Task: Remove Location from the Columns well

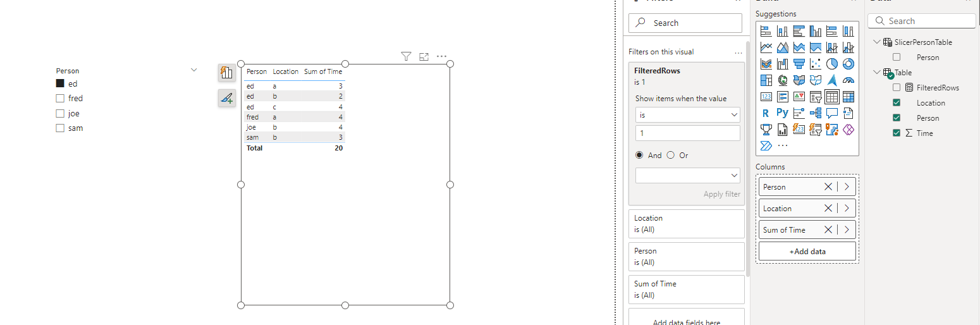Action: pyautogui.click(x=828, y=208)
